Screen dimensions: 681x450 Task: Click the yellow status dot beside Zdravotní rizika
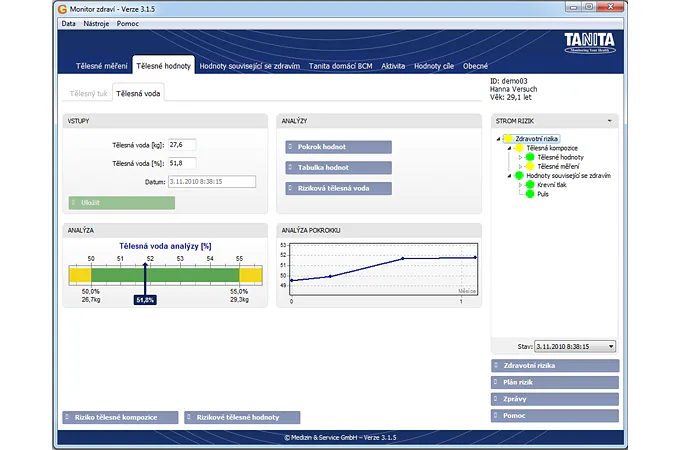click(507, 139)
